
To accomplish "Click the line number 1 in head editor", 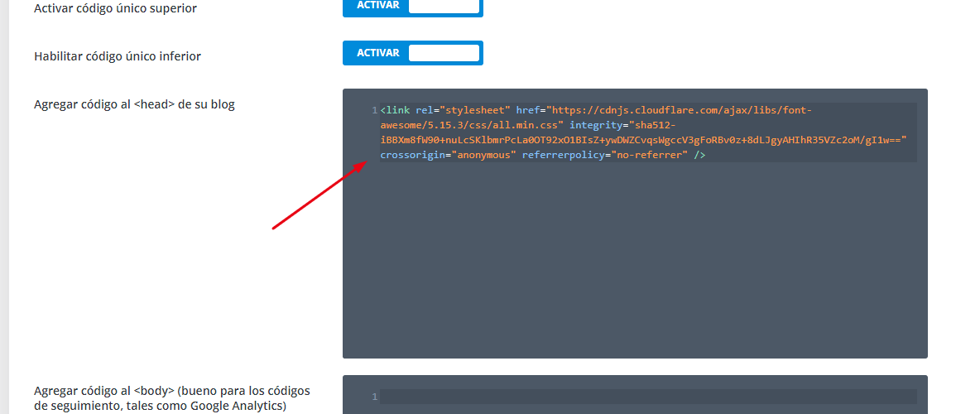I will 374,110.
